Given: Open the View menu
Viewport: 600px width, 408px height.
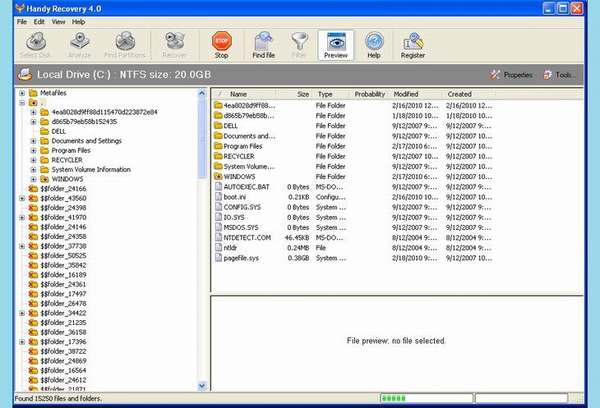Looking at the screenshot, I should click(x=57, y=21).
